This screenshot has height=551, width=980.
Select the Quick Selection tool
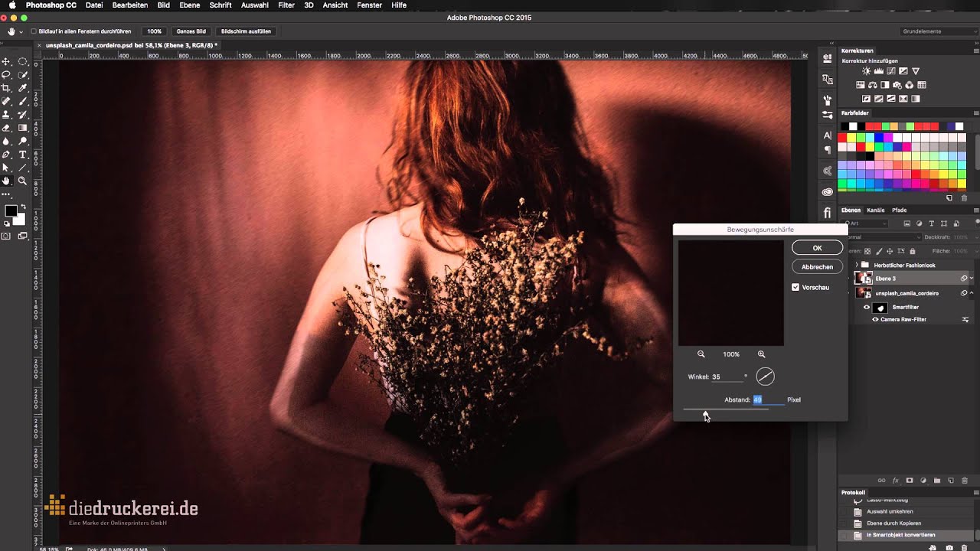[23, 75]
